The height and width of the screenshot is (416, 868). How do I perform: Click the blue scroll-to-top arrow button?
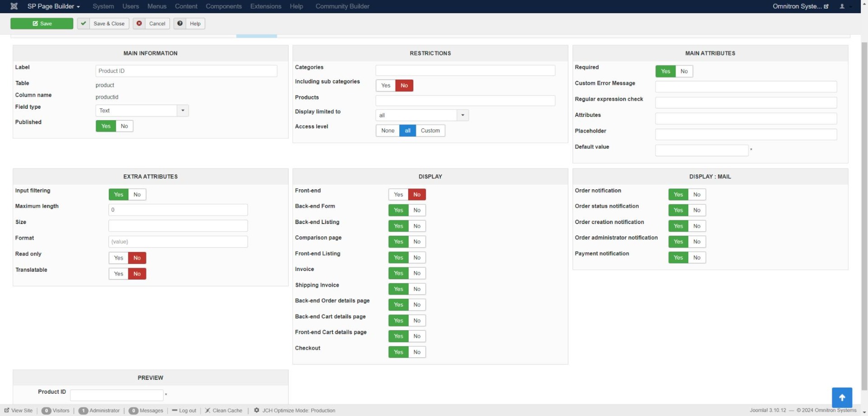point(841,397)
